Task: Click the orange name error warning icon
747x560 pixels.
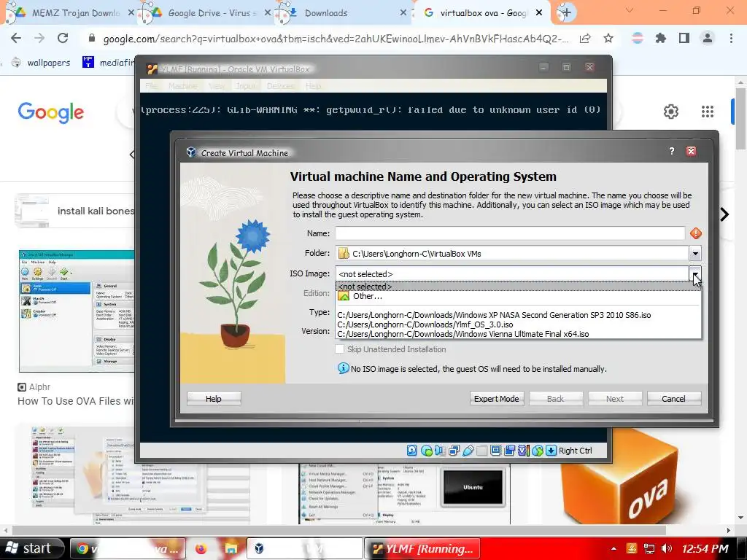Action: coord(695,233)
